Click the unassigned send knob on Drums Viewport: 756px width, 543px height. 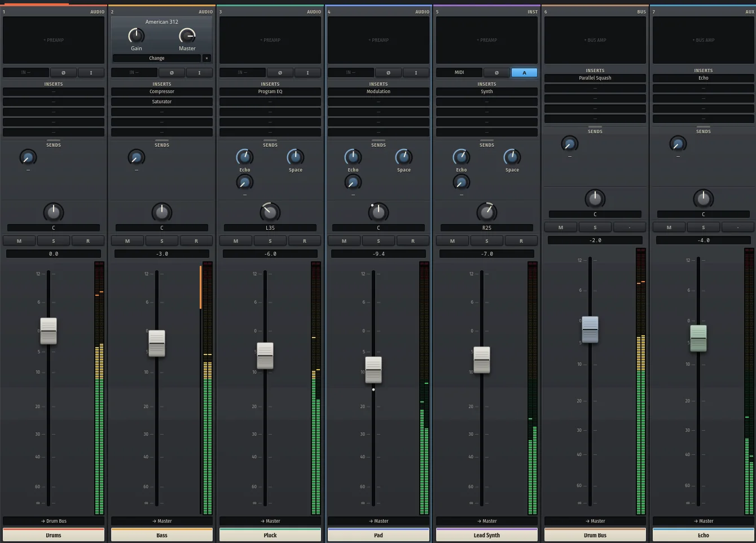[28, 157]
